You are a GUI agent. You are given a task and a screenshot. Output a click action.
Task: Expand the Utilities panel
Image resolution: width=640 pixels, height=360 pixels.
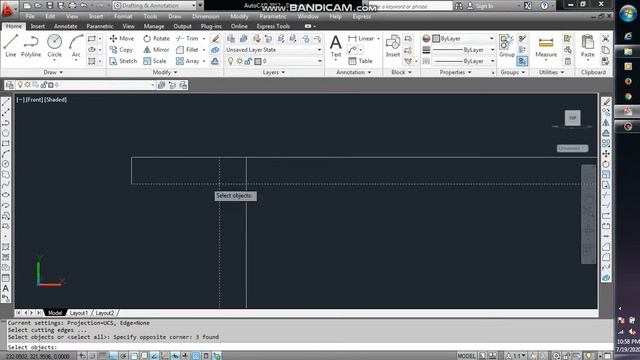pyautogui.click(x=551, y=72)
